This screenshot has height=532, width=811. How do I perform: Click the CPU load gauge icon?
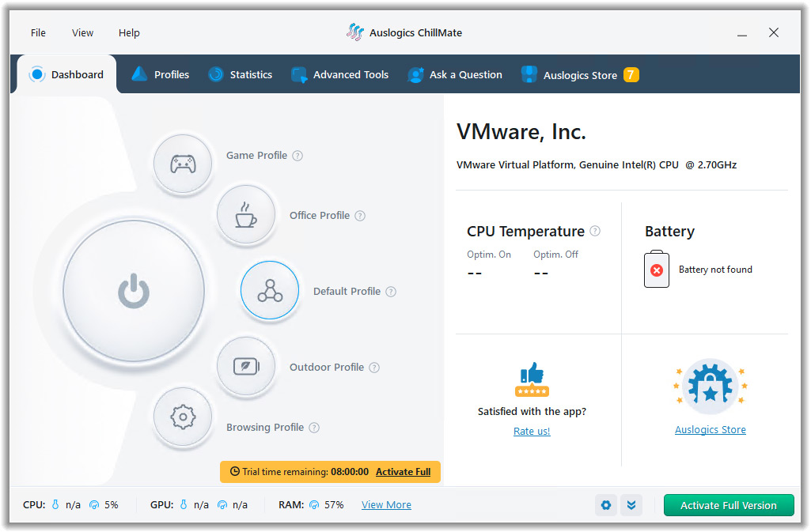(x=94, y=504)
